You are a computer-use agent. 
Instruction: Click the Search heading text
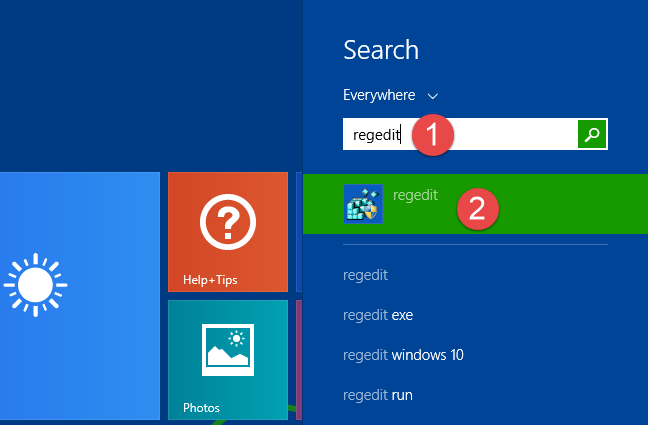click(x=381, y=50)
